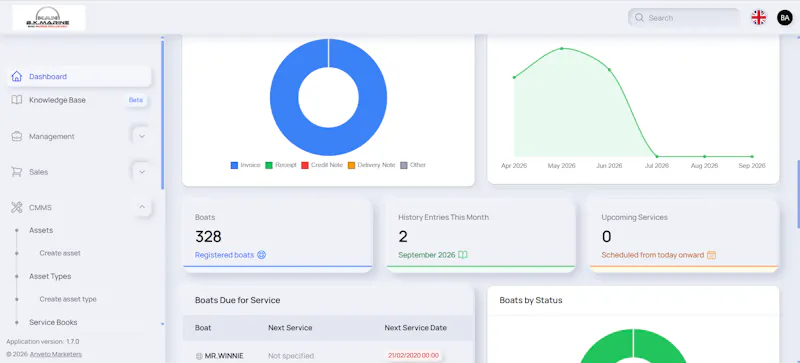Expand the Sales menu chevron
The image size is (800, 363).
coord(142,172)
